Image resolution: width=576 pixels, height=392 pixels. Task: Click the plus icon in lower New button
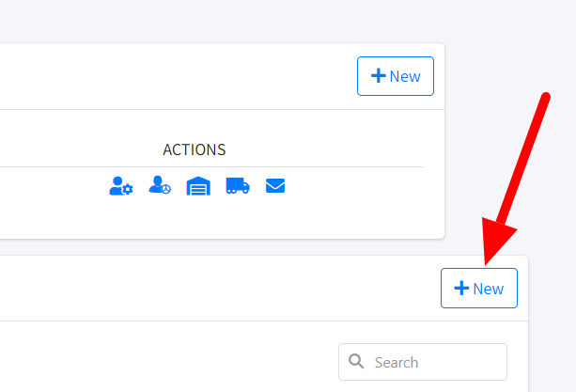pos(461,289)
